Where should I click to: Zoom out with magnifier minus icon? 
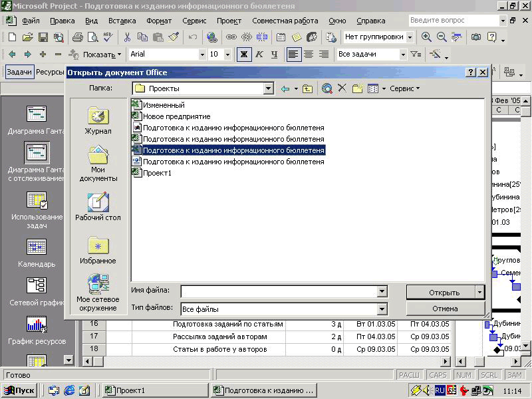click(x=442, y=37)
